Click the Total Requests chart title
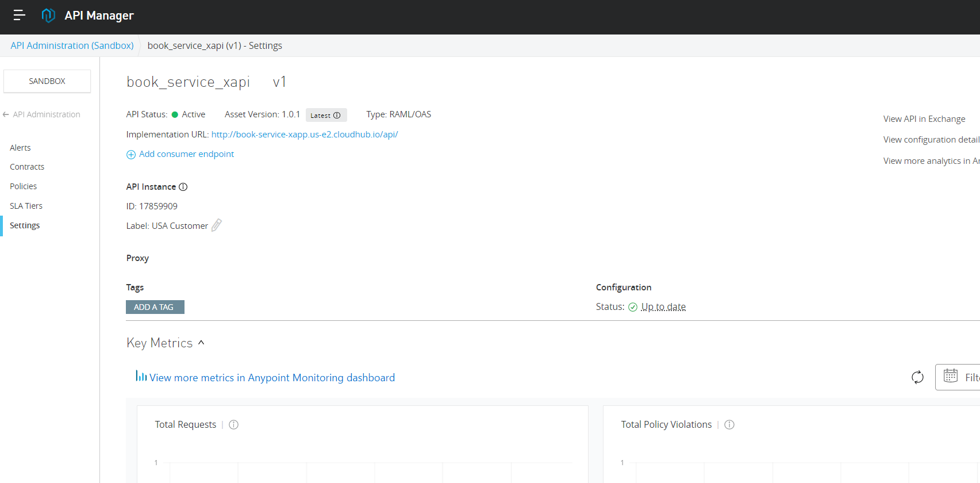This screenshot has height=483, width=980. pyautogui.click(x=186, y=424)
